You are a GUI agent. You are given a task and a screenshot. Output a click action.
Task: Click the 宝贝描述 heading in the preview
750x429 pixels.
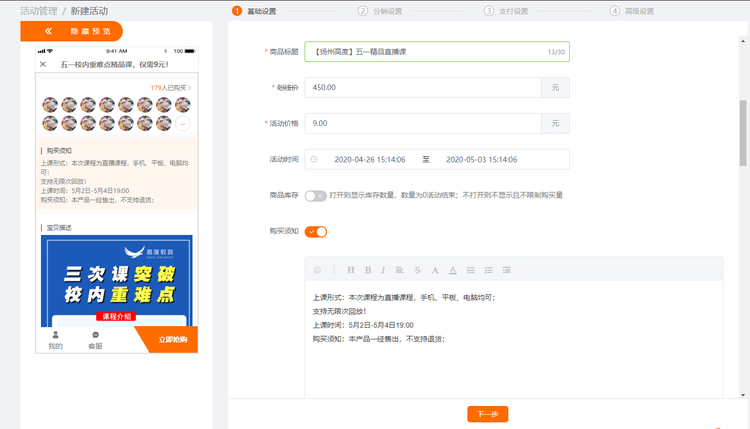[x=59, y=228]
